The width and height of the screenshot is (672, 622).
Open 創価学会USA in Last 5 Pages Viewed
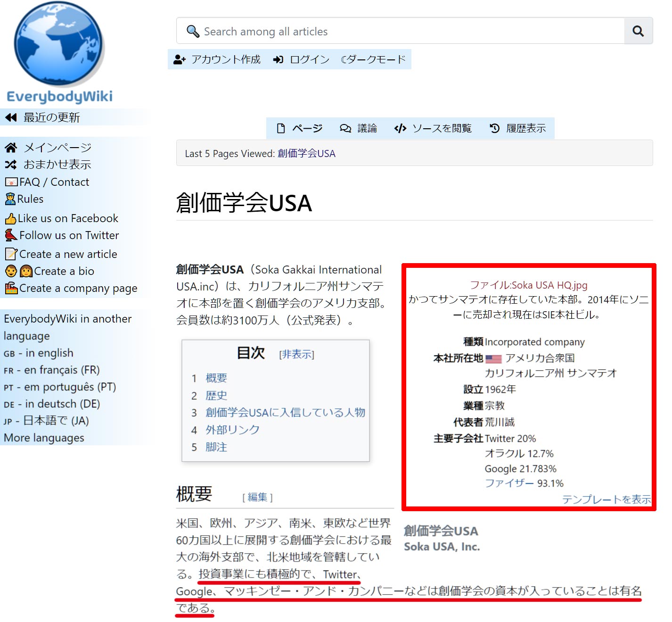click(306, 154)
